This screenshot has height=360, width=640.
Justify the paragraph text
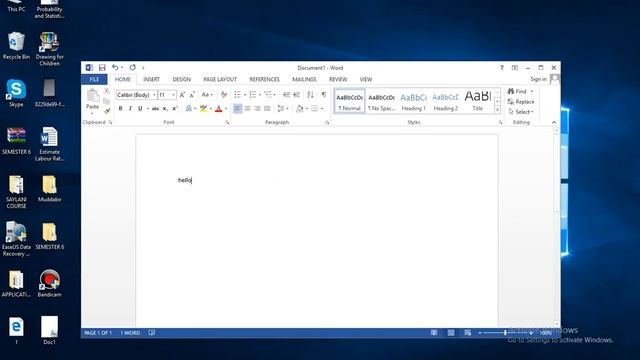tap(267, 109)
